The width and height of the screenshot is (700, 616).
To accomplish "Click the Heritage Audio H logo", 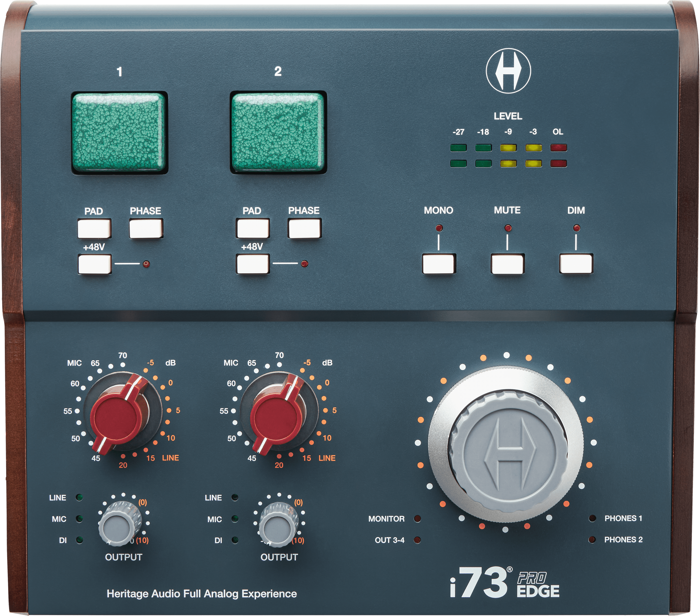I will [x=508, y=71].
